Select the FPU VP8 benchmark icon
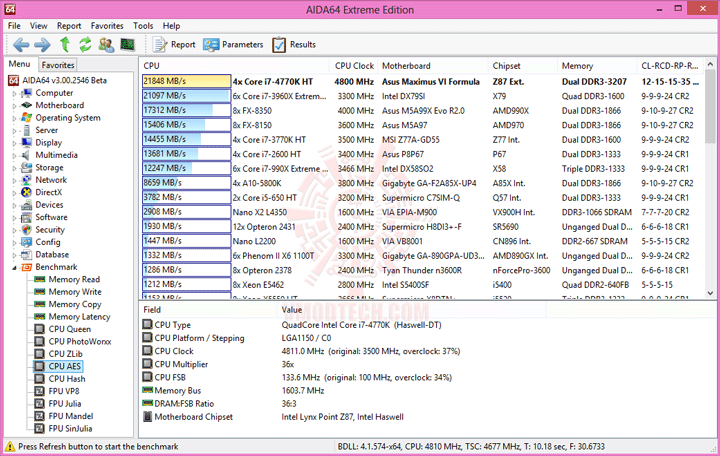Screen dimensions: 720x456 click(40, 391)
